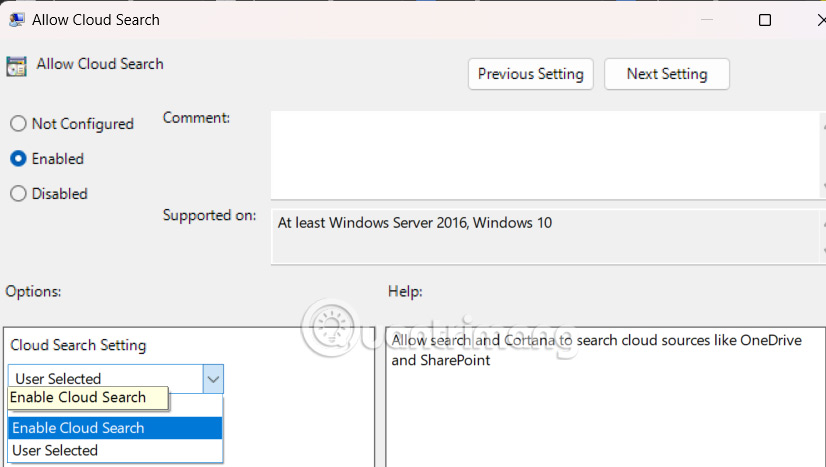This screenshot has height=467, width=826.
Task: Click inside the Comment text box
Action: pos(540,154)
